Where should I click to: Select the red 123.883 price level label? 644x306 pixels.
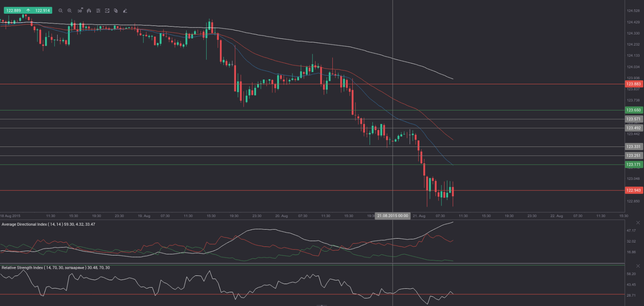pos(633,84)
